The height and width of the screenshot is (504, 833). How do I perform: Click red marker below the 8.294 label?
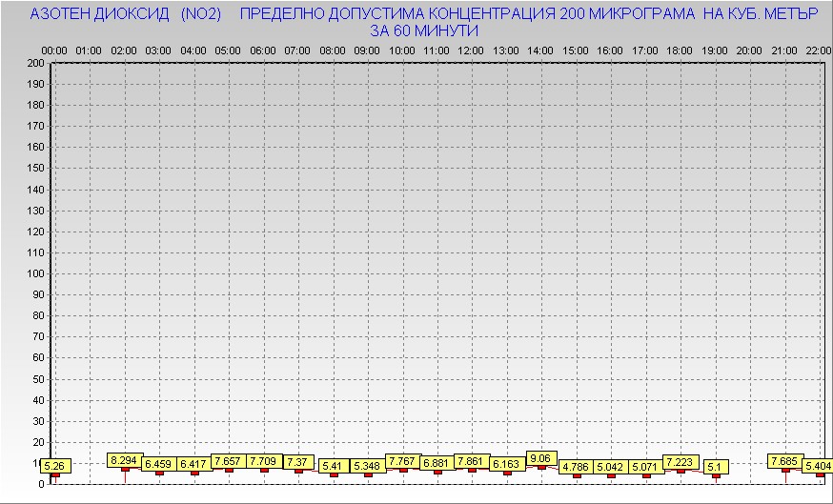(126, 469)
